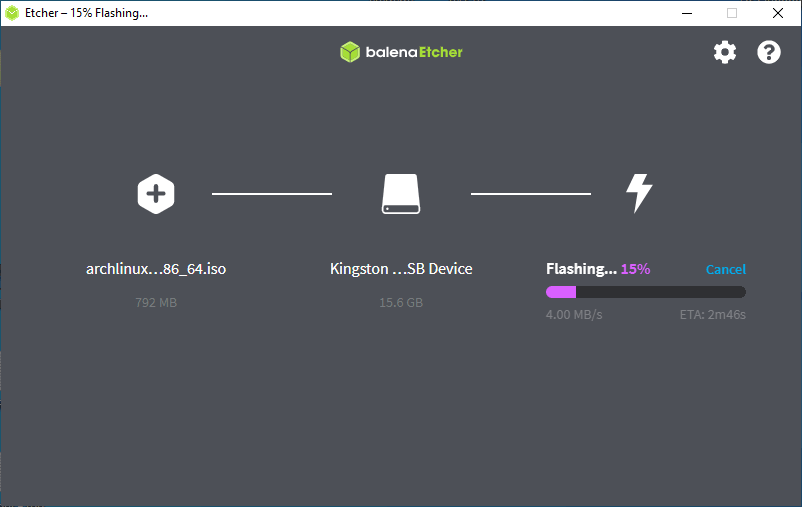Image resolution: width=802 pixels, height=507 pixels.
Task: Close the Etcher window
Action: pyautogui.click(x=778, y=13)
